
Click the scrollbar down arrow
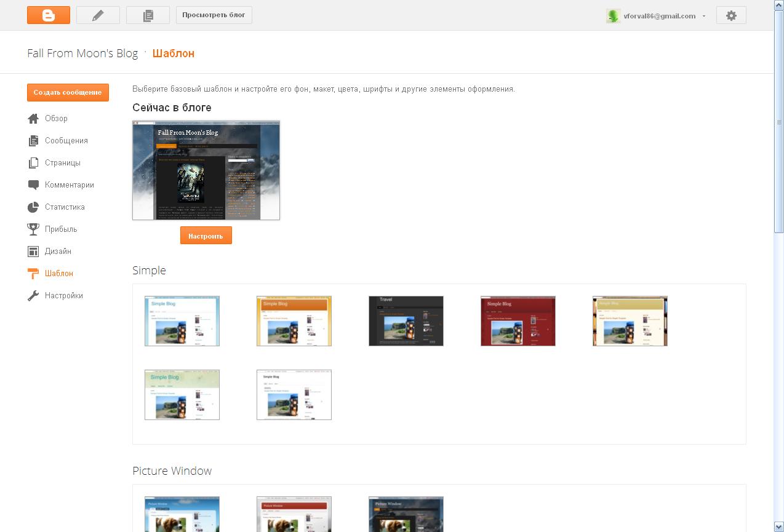click(x=778, y=526)
